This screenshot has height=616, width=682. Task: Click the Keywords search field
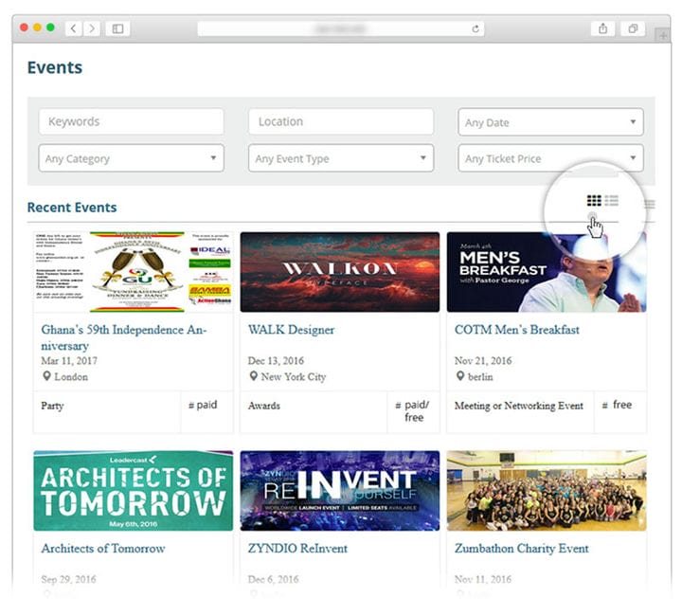pos(132,121)
